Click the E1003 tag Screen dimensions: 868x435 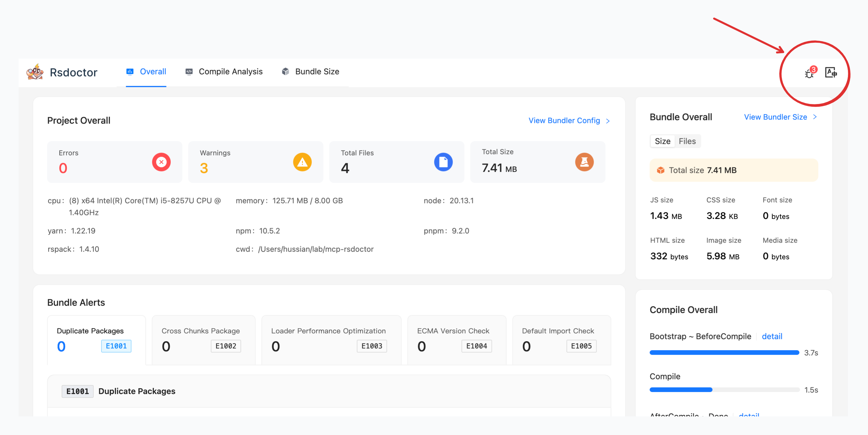372,346
